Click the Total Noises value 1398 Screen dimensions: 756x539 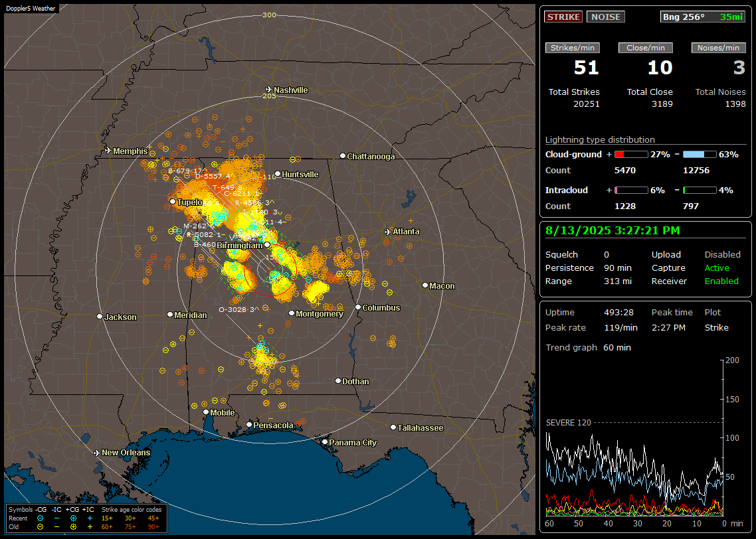tap(735, 104)
